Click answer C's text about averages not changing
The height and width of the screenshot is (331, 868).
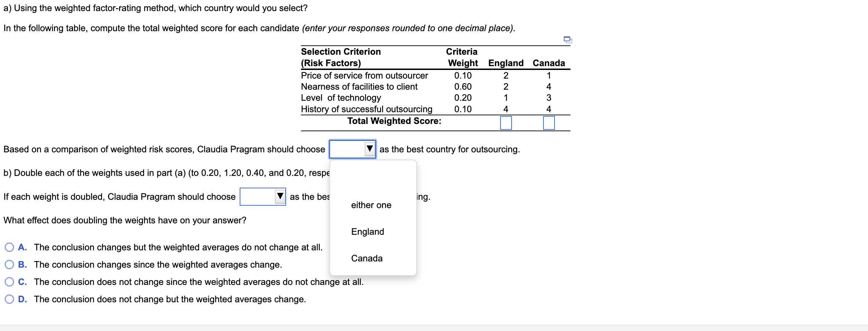pos(198,281)
